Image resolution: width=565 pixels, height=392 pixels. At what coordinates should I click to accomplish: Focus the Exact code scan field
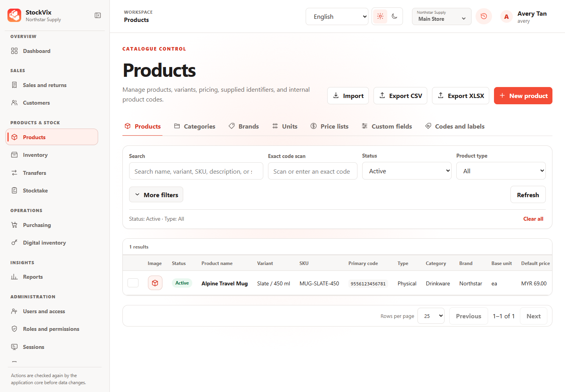click(x=313, y=171)
